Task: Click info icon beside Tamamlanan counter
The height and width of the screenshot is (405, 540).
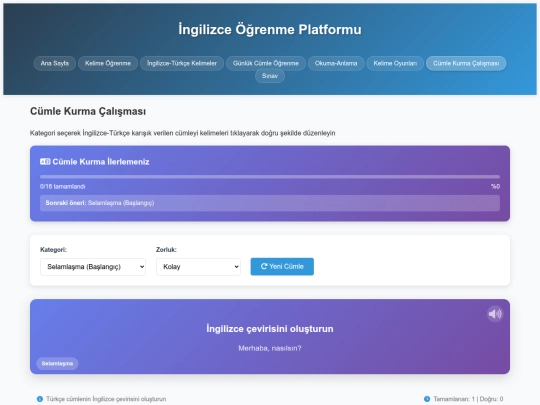Action: [x=427, y=399]
